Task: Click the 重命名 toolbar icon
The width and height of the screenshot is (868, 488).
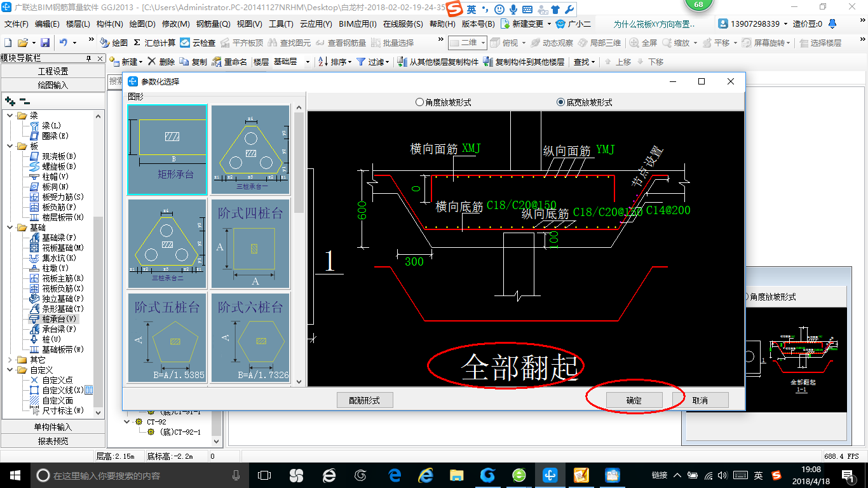Action: 229,62
